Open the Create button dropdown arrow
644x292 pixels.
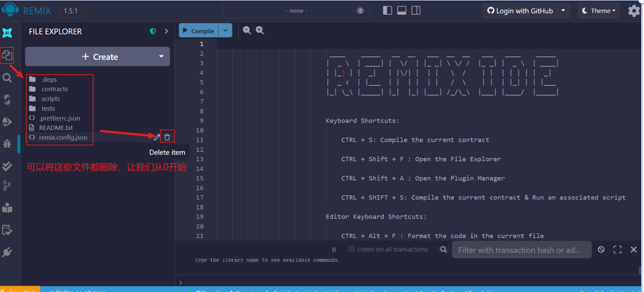162,57
